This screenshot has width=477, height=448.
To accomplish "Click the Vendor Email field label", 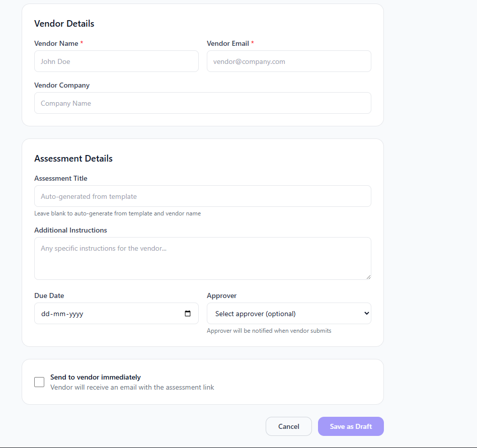I will coord(227,43).
